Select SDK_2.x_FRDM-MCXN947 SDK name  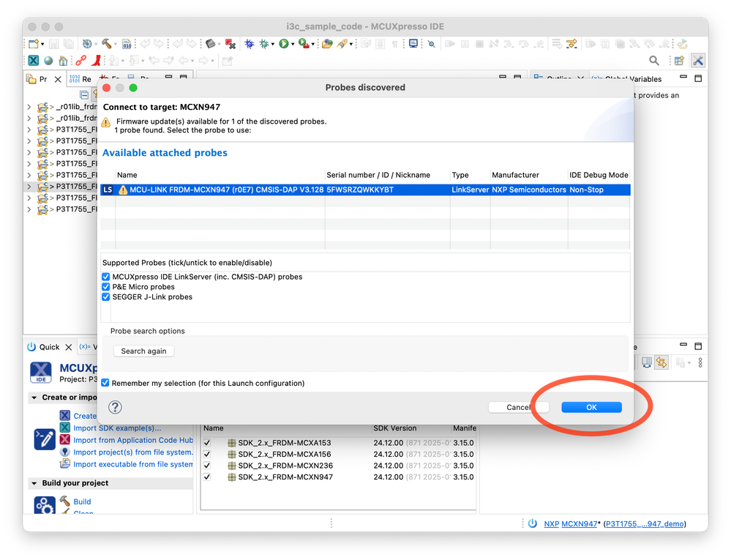[x=285, y=477]
